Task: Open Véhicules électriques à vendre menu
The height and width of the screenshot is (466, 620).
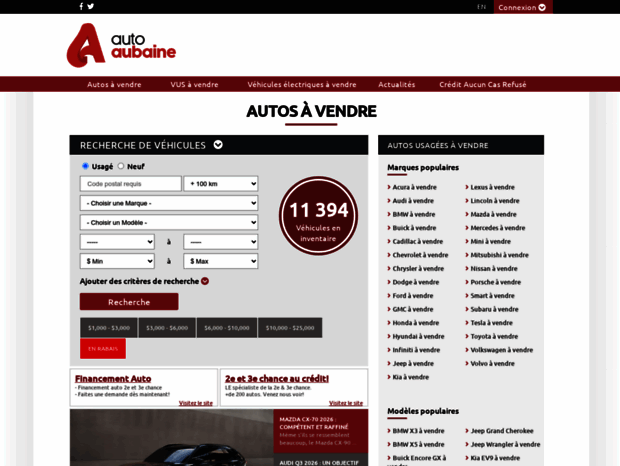Action: (x=302, y=85)
